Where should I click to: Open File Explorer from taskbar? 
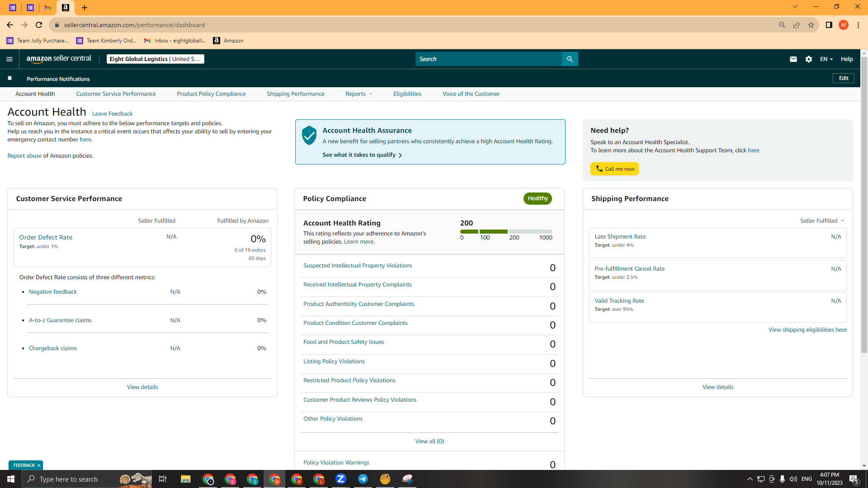pos(186,479)
